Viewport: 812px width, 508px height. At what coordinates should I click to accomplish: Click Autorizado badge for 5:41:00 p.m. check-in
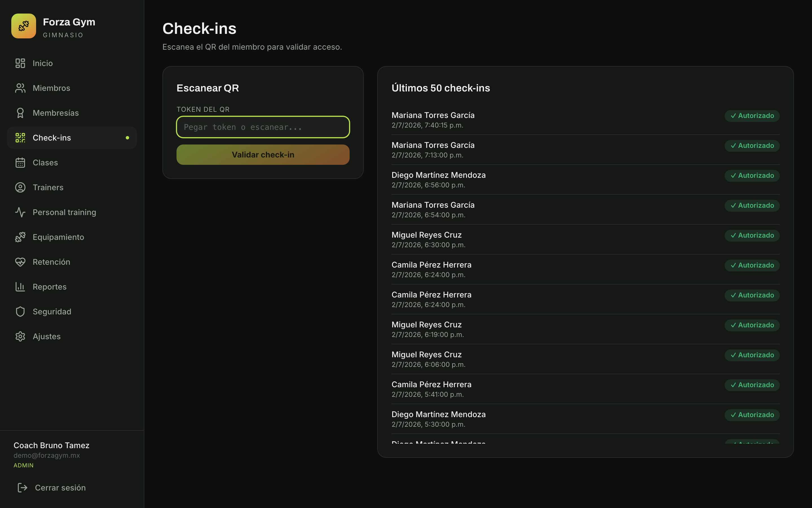coord(752,385)
